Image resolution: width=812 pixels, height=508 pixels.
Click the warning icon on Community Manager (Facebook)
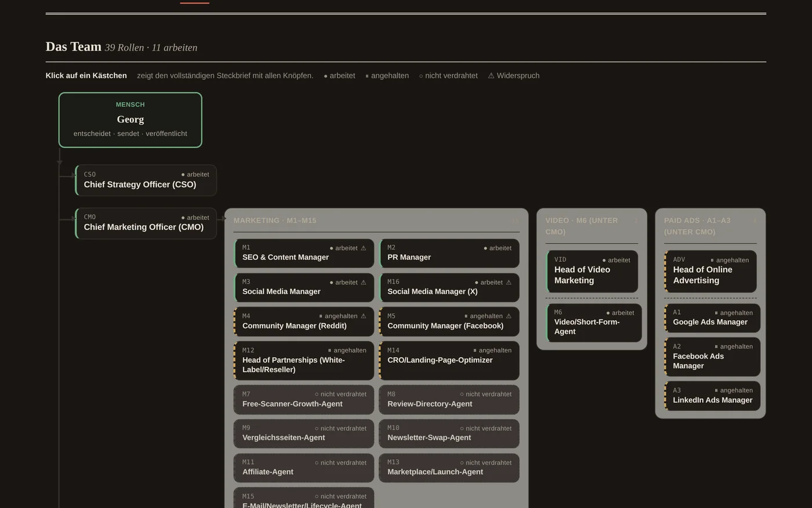509,316
